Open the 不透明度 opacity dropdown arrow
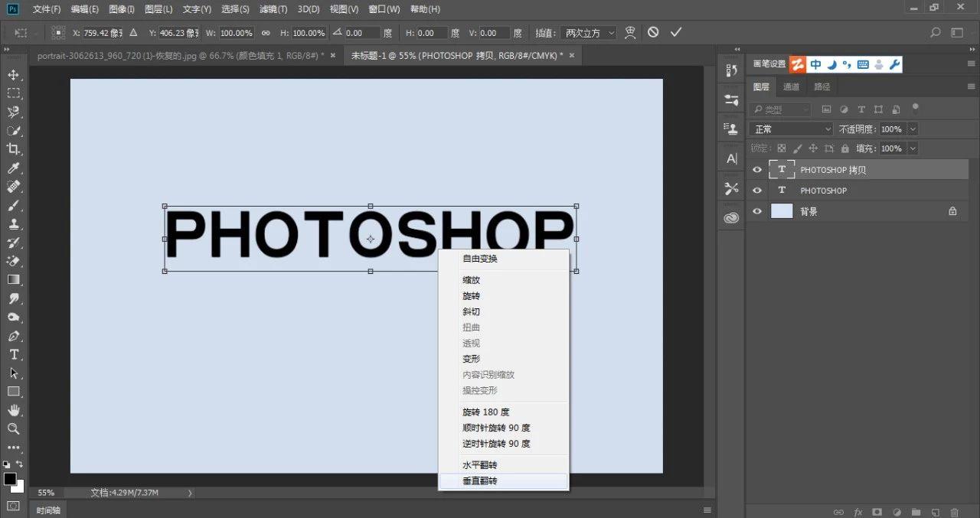 click(x=912, y=129)
